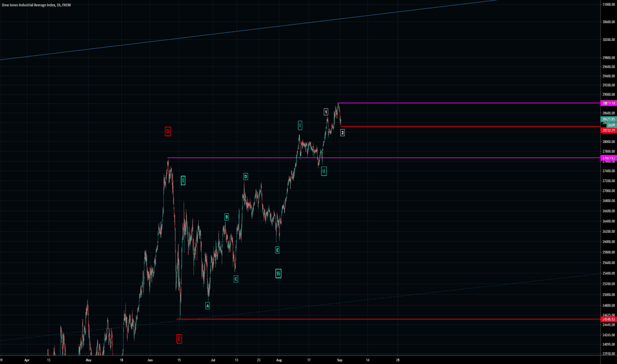Click the 26000.00 price axis label
617x364 pixels.
[x=609, y=242]
